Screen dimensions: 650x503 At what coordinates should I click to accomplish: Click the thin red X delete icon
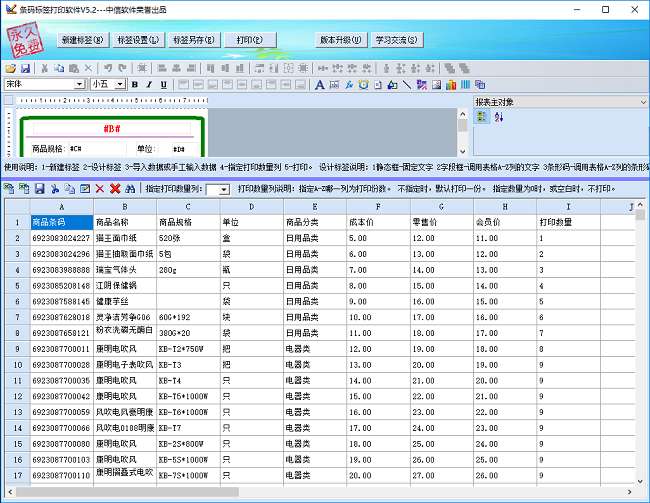(100, 189)
